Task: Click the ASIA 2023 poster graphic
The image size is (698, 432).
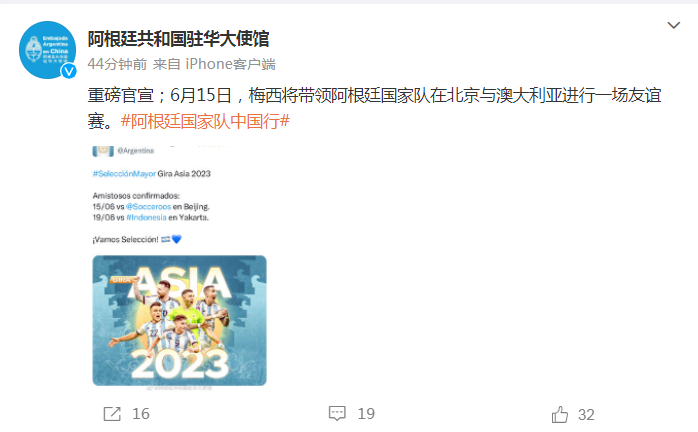Action: point(179,320)
